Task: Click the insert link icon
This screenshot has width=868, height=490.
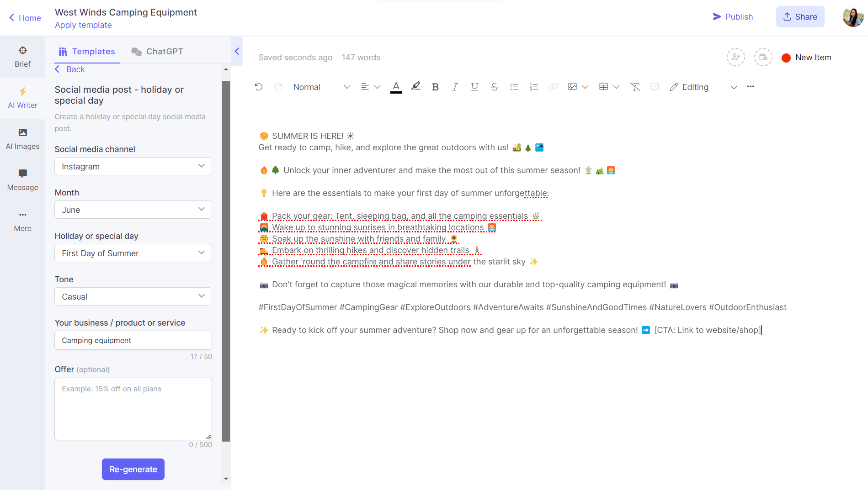Action: click(553, 87)
